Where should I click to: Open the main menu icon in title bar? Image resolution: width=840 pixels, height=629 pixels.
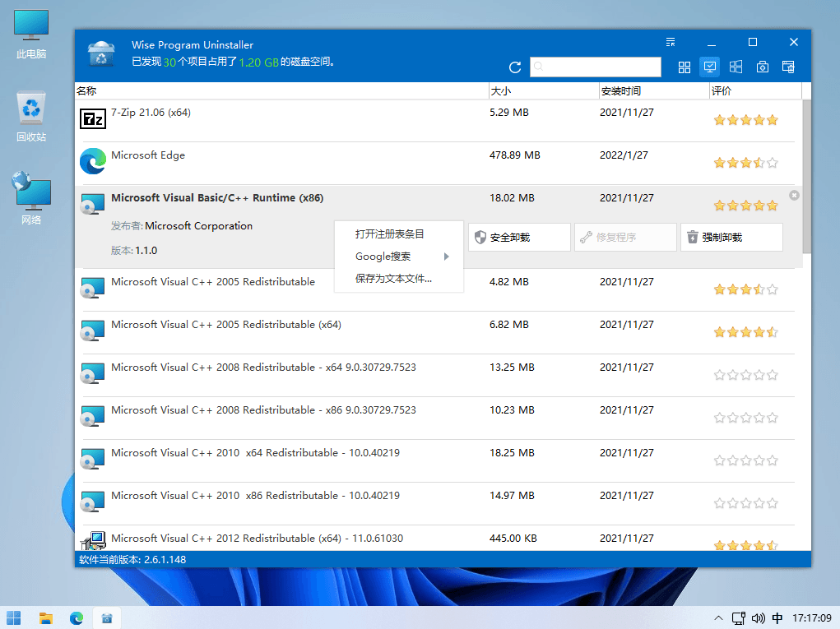(x=671, y=42)
